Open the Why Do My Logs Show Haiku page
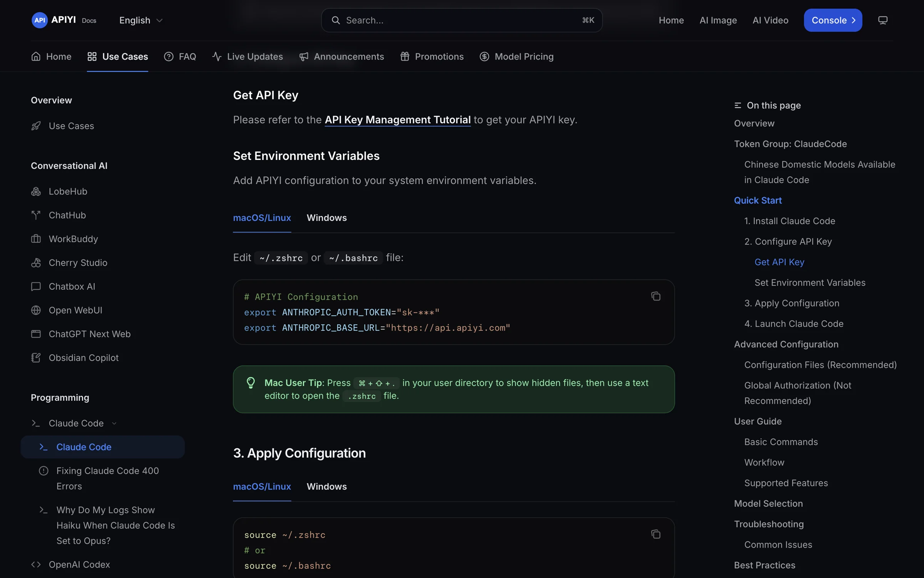The image size is (924, 578). pyautogui.click(x=115, y=525)
